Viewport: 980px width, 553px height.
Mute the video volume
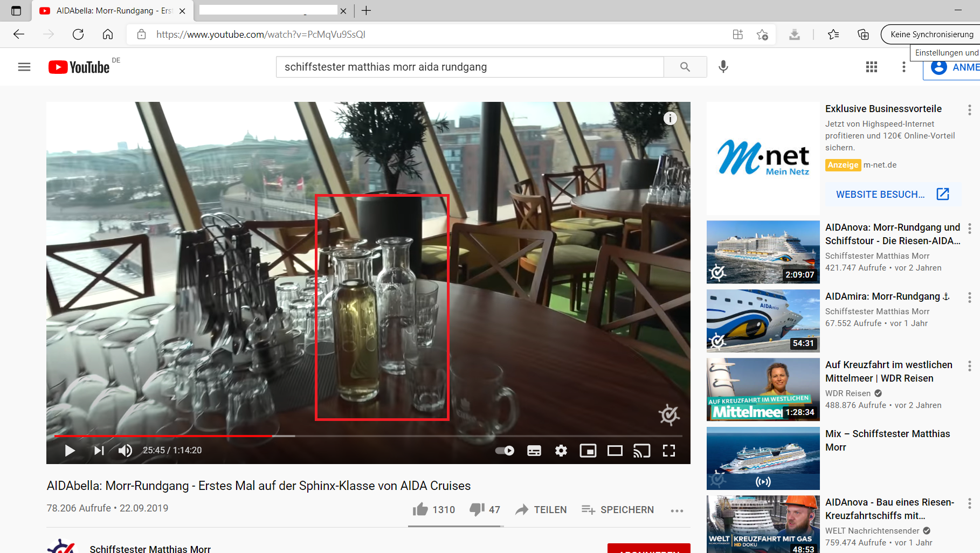click(125, 451)
